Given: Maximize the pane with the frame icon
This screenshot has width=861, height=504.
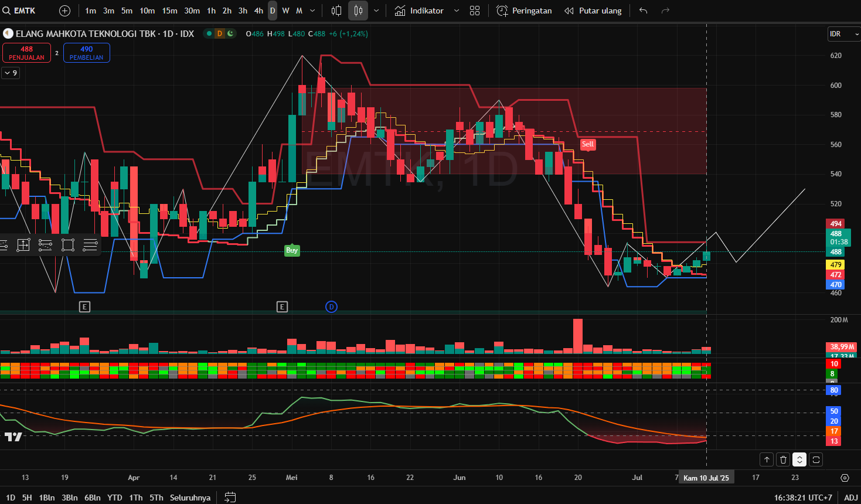Looking at the screenshot, I should pos(816,459).
